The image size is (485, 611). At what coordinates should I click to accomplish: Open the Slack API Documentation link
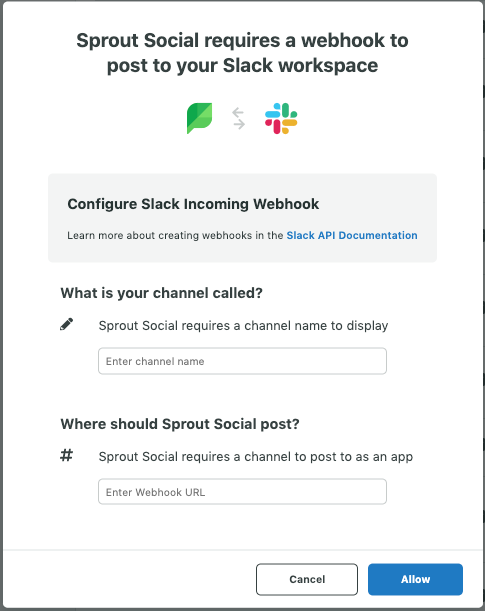352,235
